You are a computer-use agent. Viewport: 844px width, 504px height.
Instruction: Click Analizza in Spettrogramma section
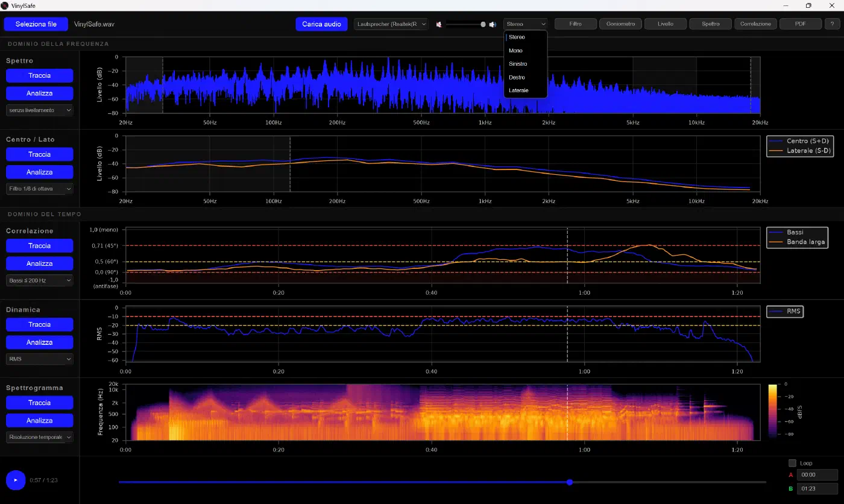click(x=40, y=420)
